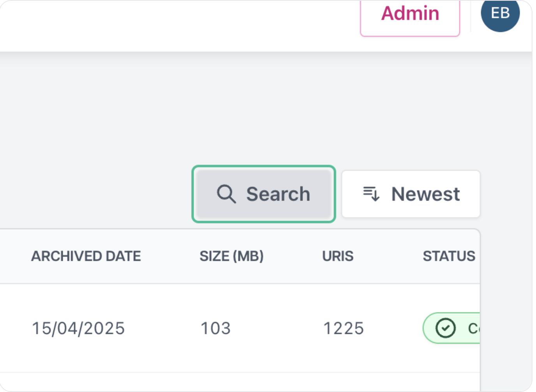The width and height of the screenshot is (536, 392).
Task: Sort table by URIS column header
Action: (338, 256)
